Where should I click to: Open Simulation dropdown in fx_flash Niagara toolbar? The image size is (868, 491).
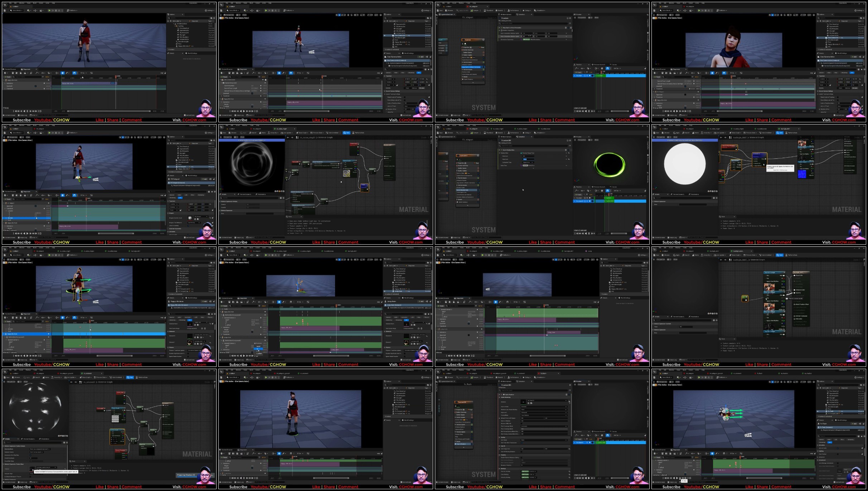click(x=539, y=377)
